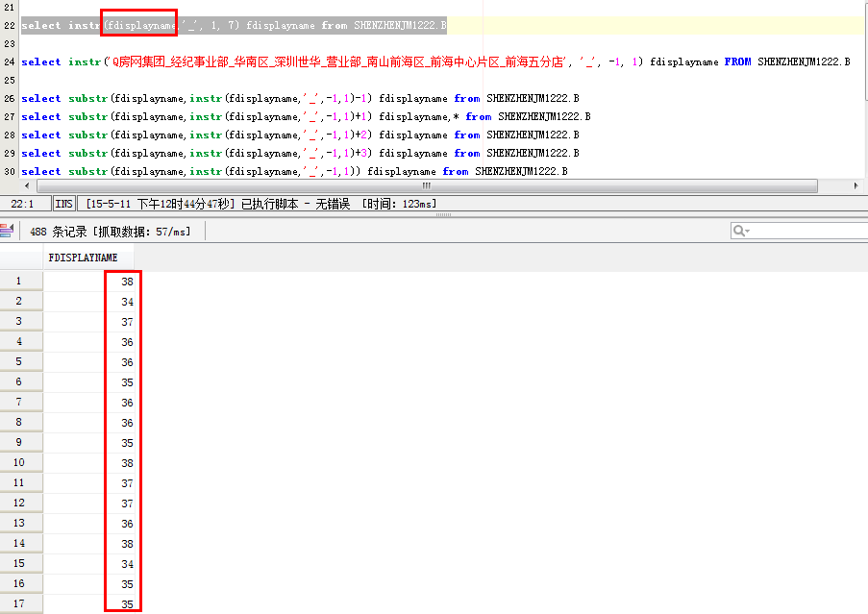Click the substr statement ending with +2 on line 28

point(300,135)
